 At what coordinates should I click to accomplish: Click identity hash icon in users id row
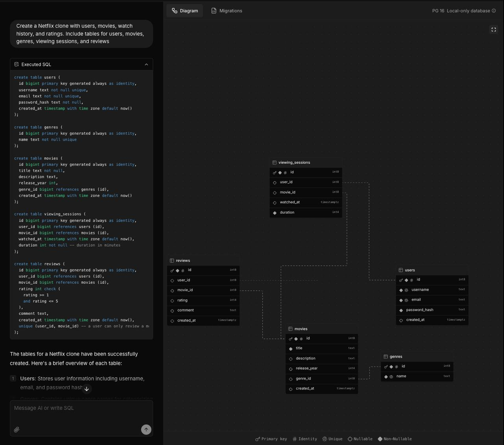coord(412,280)
